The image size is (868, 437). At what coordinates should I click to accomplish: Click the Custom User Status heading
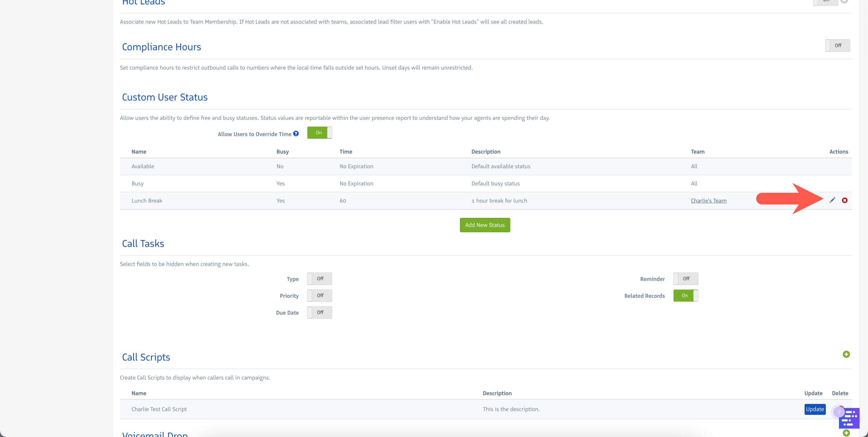[x=164, y=97]
